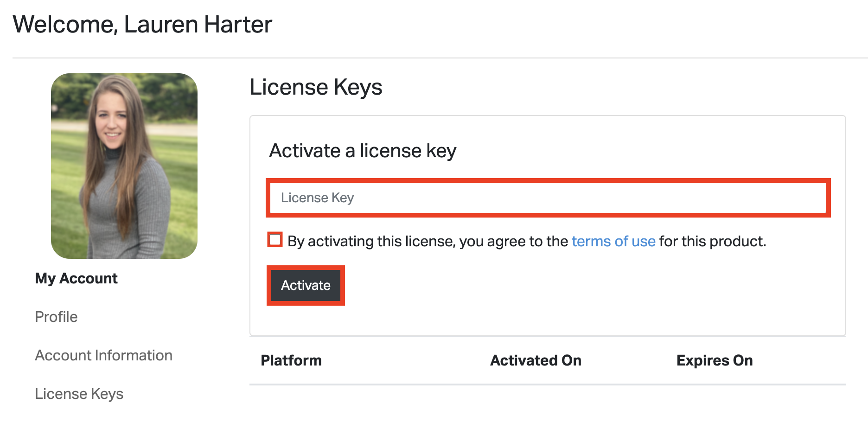Click the Activate button

tap(305, 286)
